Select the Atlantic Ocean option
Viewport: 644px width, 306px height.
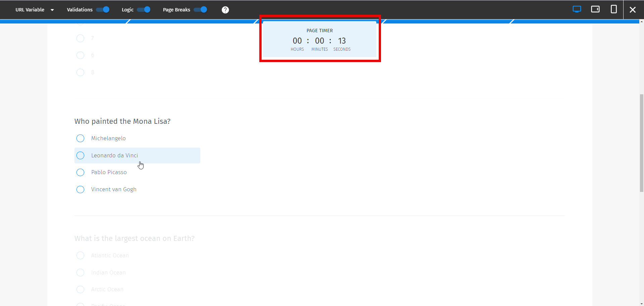coord(80,256)
